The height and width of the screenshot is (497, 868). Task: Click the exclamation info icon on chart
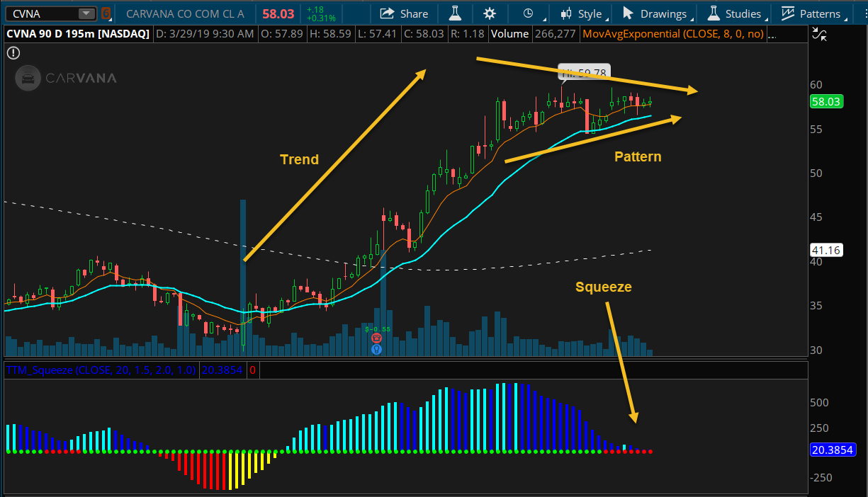13,53
